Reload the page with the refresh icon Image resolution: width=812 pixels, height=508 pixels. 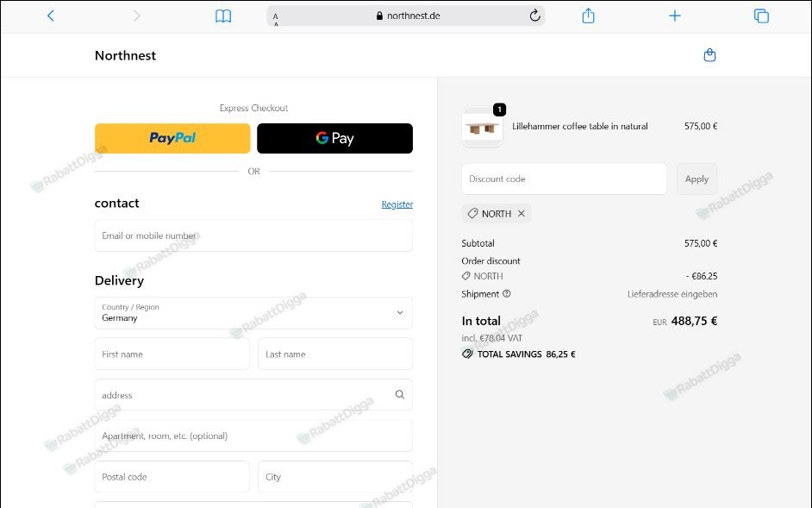pyautogui.click(x=535, y=16)
